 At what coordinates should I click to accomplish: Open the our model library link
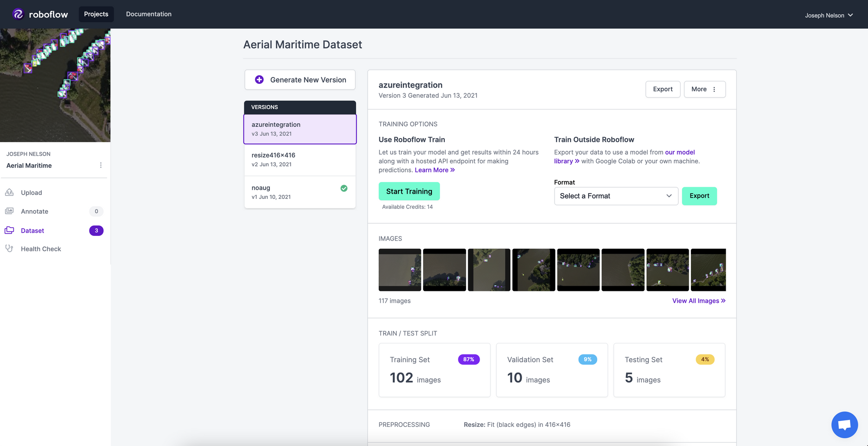point(680,152)
